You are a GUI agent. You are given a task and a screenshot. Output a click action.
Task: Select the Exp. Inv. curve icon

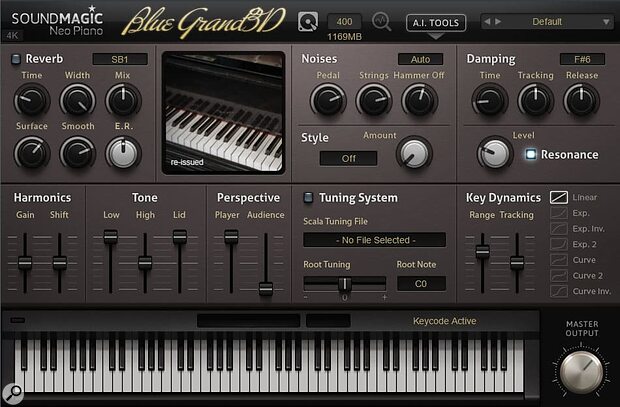[559, 229]
